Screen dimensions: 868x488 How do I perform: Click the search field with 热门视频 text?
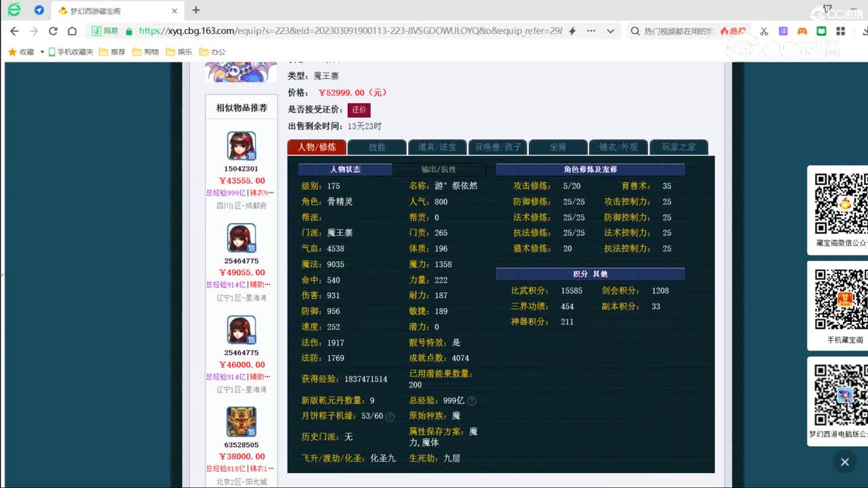pos(678,31)
